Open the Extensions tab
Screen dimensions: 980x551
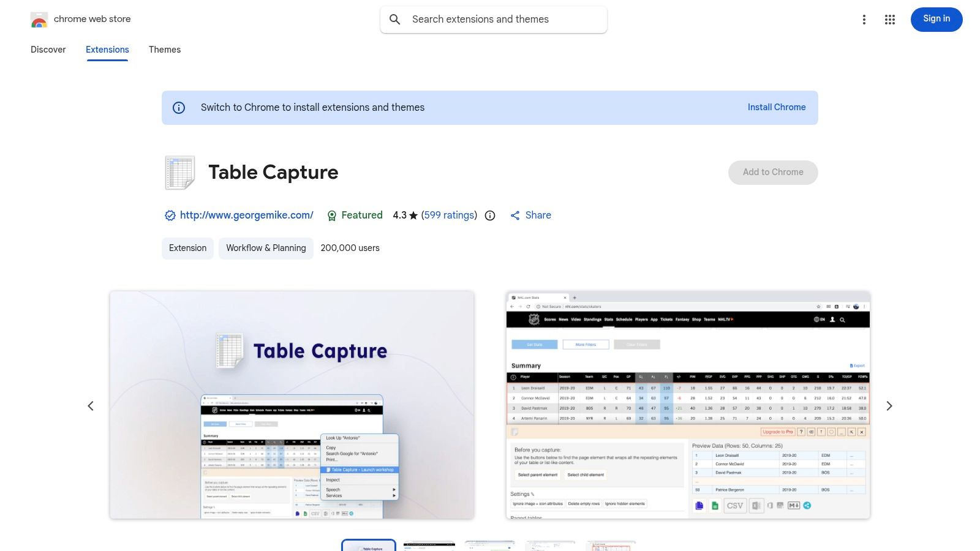pyautogui.click(x=107, y=50)
